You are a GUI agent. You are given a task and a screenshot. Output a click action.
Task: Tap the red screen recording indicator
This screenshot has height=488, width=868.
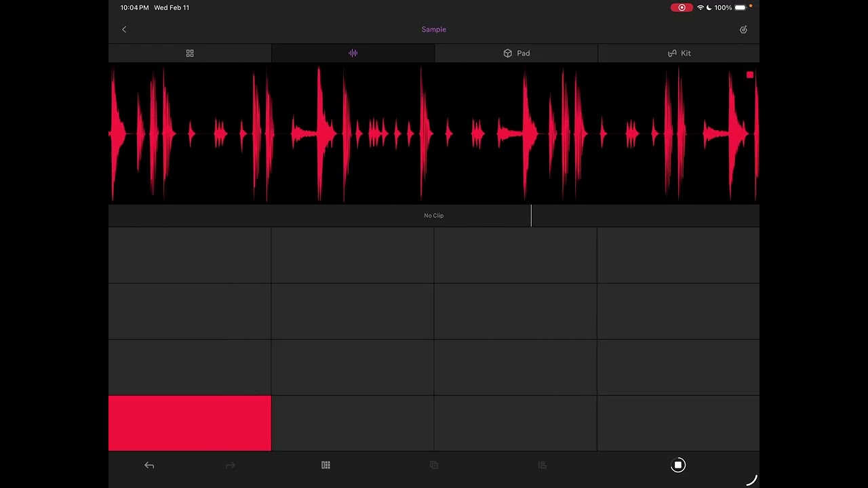682,7
